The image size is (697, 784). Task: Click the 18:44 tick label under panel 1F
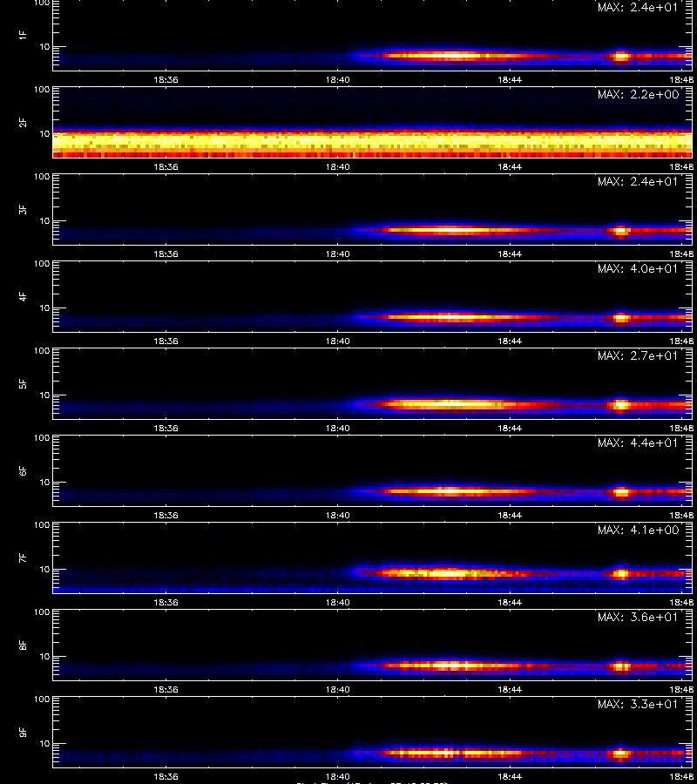(x=510, y=79)
